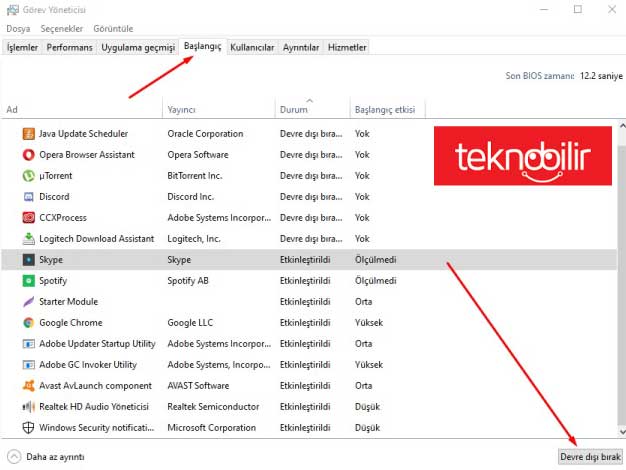626x470 pixels.
Task: Click the Spotify AB publisher cell
Action: (188, 281)
